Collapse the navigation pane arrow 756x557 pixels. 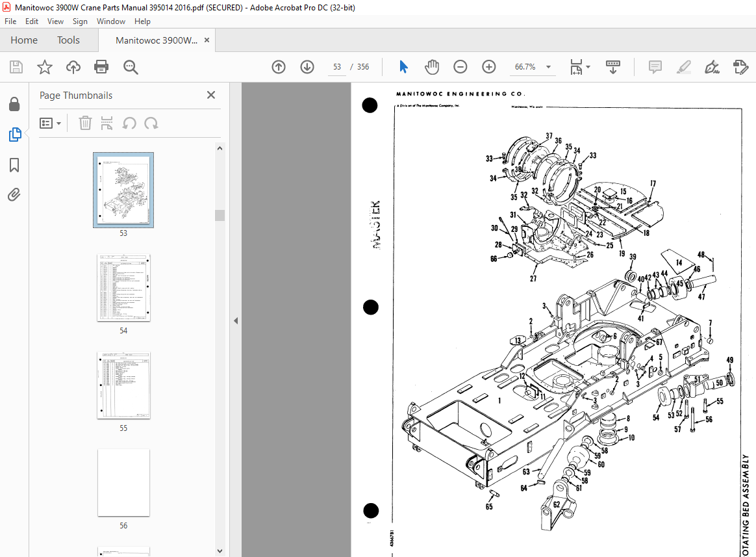(x=236, y=320)
